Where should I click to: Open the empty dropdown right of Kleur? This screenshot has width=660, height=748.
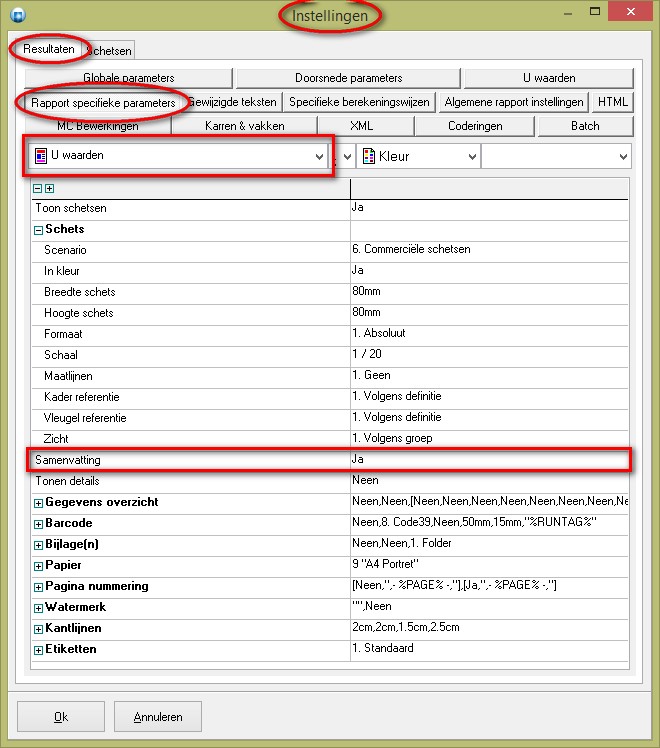click(623, 156)
